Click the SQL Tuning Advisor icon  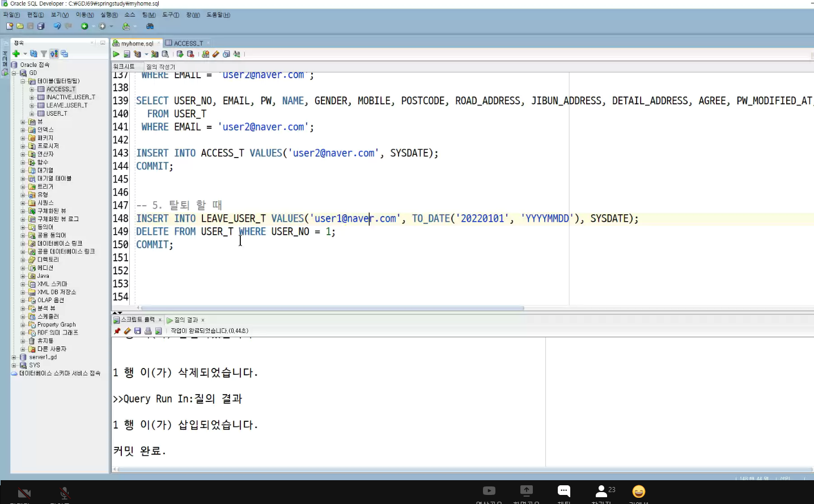coord(166,54)
